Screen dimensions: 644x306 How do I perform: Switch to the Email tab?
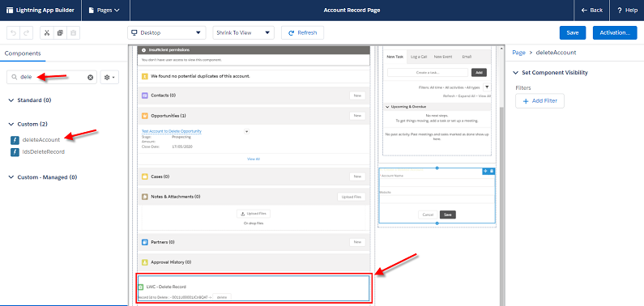[467, 57]
